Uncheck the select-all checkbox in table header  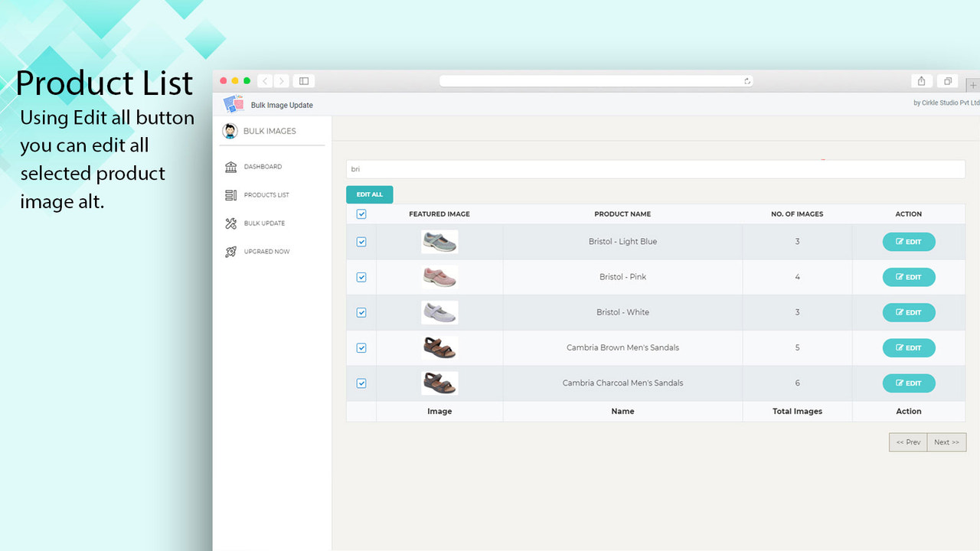click(361, 214)
